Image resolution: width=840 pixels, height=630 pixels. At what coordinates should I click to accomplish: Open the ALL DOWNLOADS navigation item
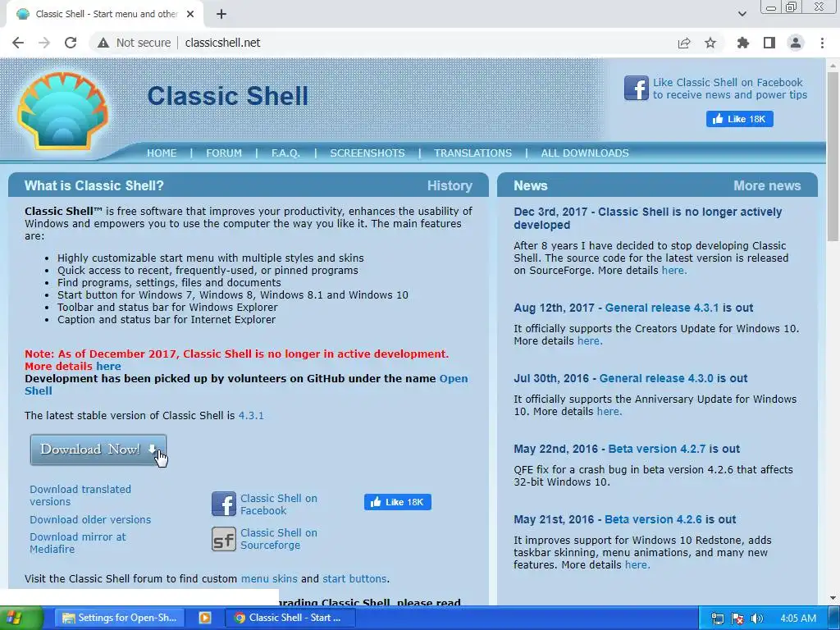coord(585,153)
